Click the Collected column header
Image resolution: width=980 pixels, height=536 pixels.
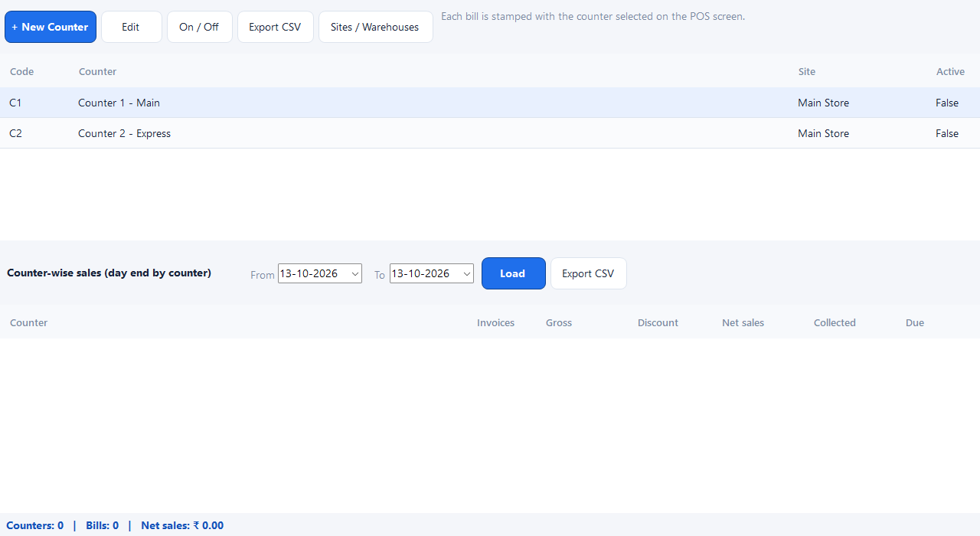click(835, 322)
